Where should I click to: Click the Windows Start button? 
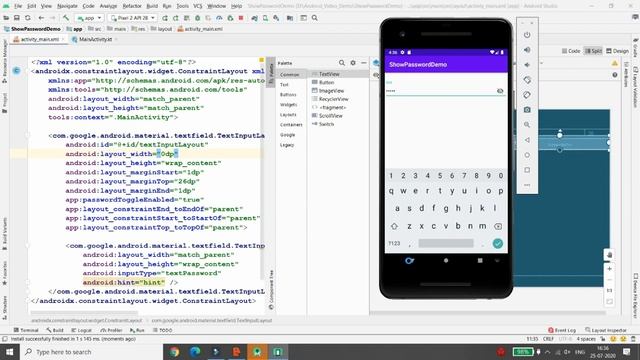pos(9,352)
